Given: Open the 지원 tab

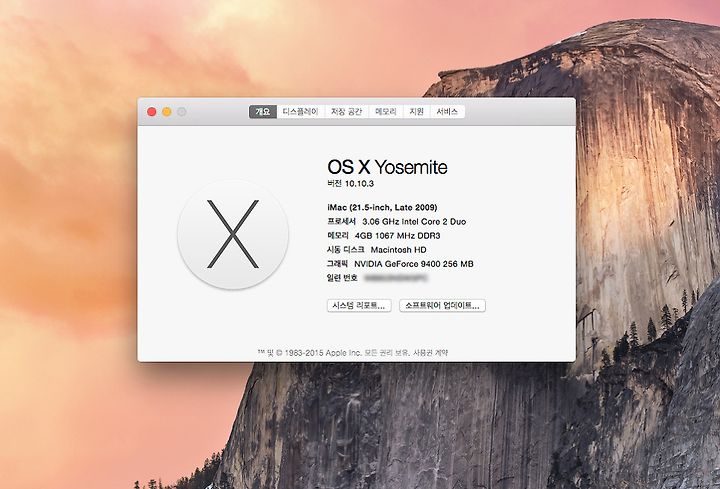Looking at the screenshot, I should point(416,112).
